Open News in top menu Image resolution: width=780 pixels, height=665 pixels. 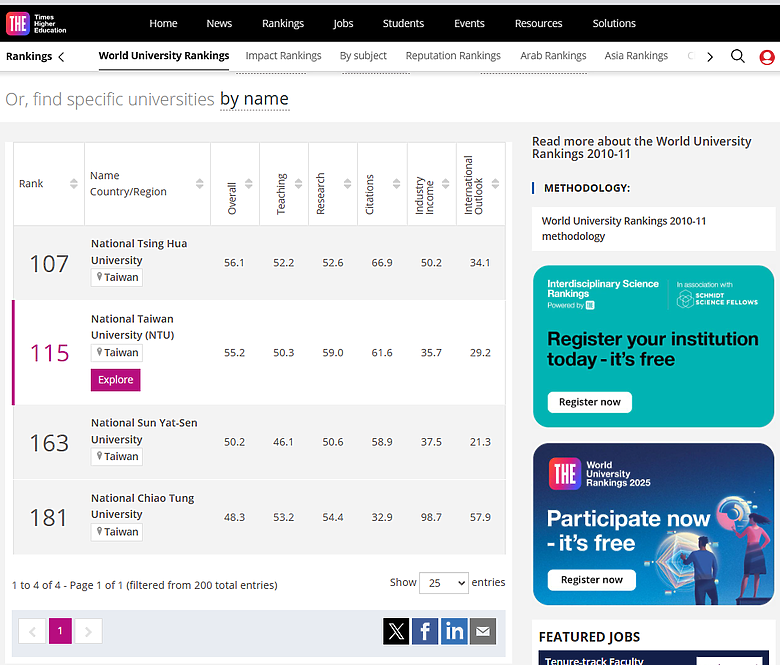pos(219,23)
